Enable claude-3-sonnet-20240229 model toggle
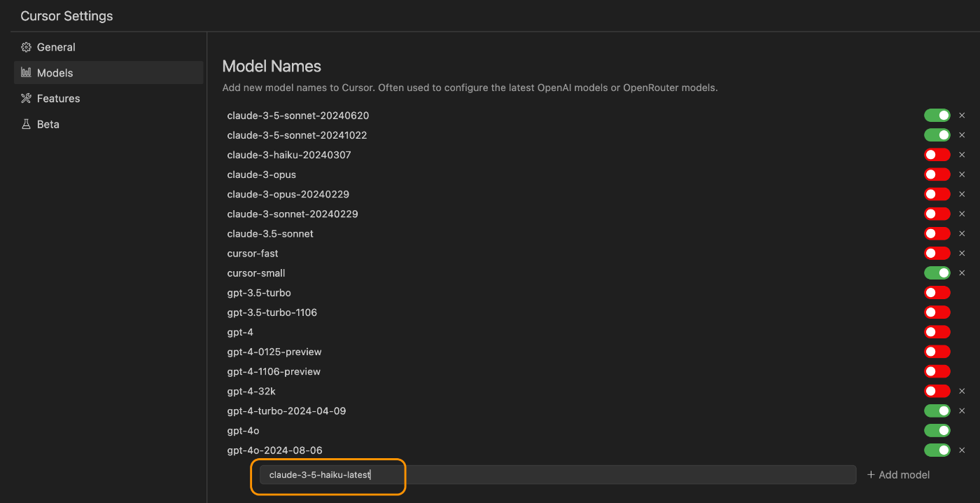Viewport: 980px width, 503px height. 937,214
